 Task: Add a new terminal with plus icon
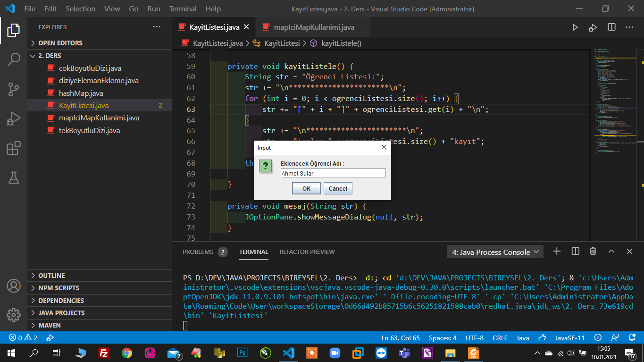[x=557, y=252]
